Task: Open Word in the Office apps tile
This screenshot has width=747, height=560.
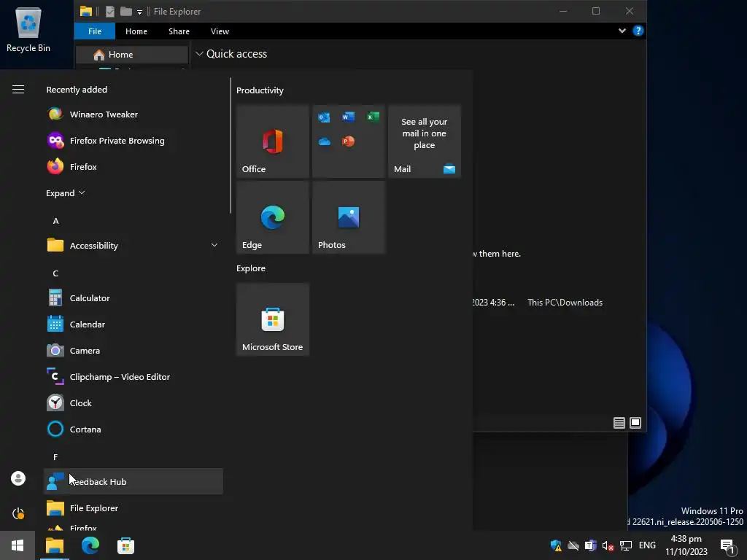Action: coord(348,117)
